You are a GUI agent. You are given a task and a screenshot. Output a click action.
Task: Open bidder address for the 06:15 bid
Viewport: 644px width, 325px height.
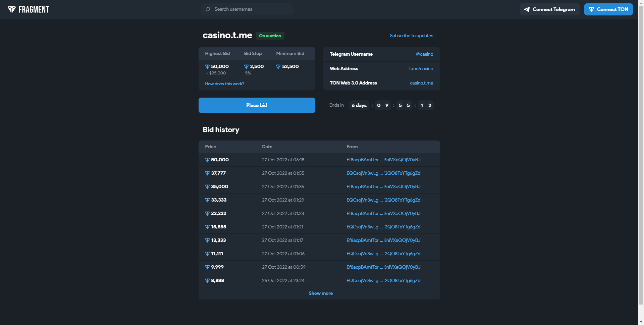pos(383,160)
